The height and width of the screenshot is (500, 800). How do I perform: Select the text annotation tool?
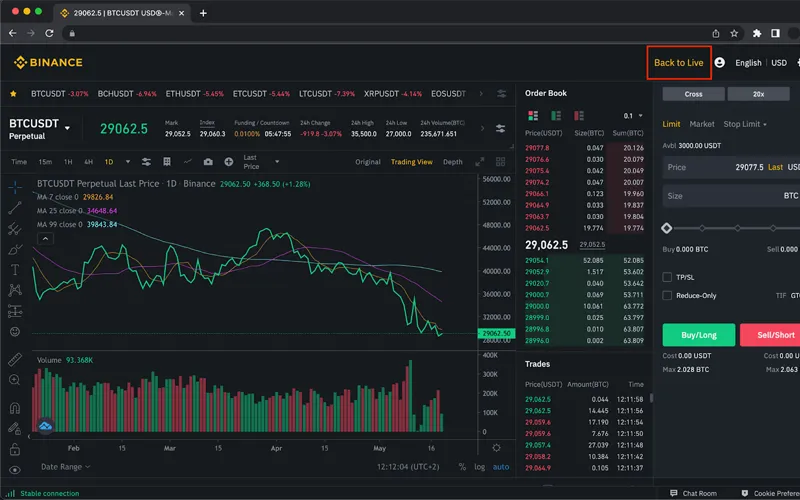(x=15, y=269)
